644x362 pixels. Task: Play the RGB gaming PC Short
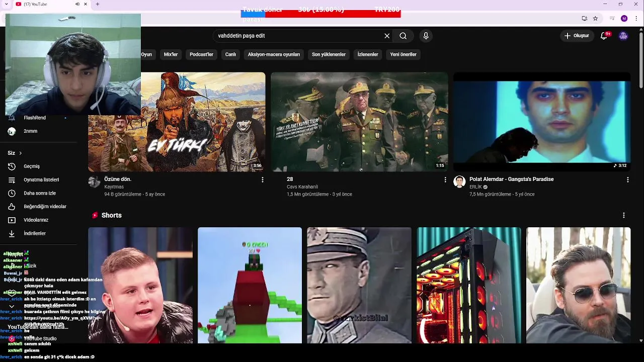tap(469, 285)
